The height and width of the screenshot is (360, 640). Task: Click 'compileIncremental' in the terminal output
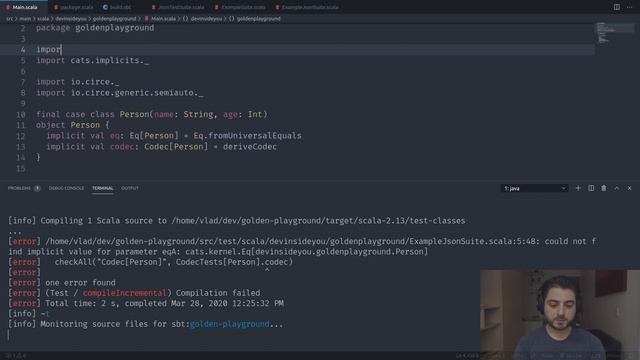[x=124, y=293]
